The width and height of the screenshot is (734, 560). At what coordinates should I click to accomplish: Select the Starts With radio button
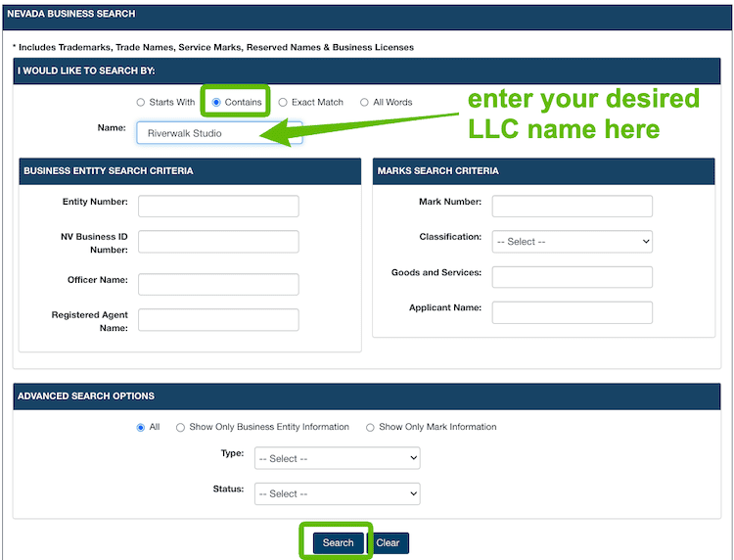(140, 102)
